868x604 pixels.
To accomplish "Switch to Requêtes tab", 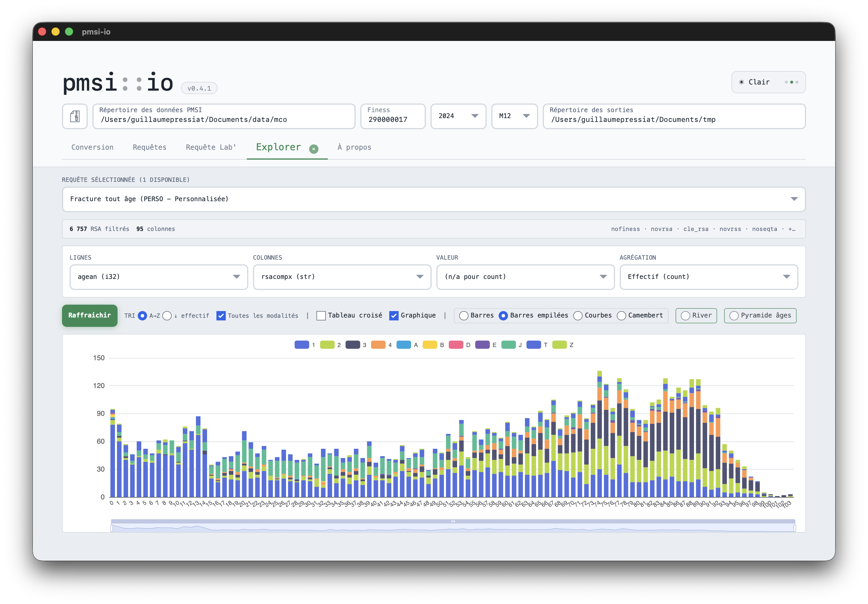I will tap(149, 147).
